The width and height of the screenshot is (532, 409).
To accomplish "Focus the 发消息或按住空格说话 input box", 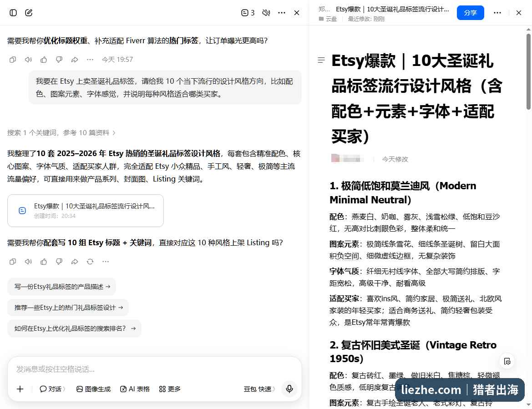I will point(154,369).
